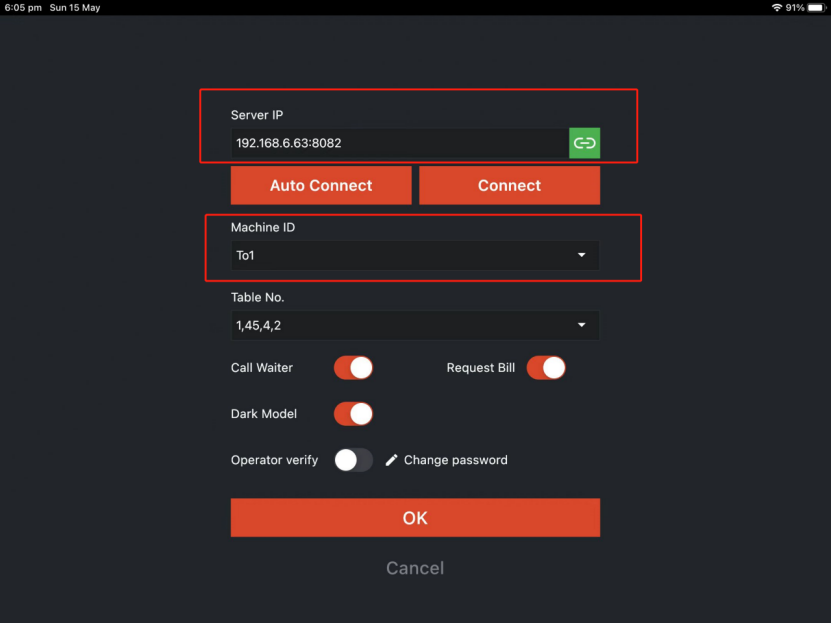Tap the battery icon in the status bar

pyautogui.click(x=816, y=7)
